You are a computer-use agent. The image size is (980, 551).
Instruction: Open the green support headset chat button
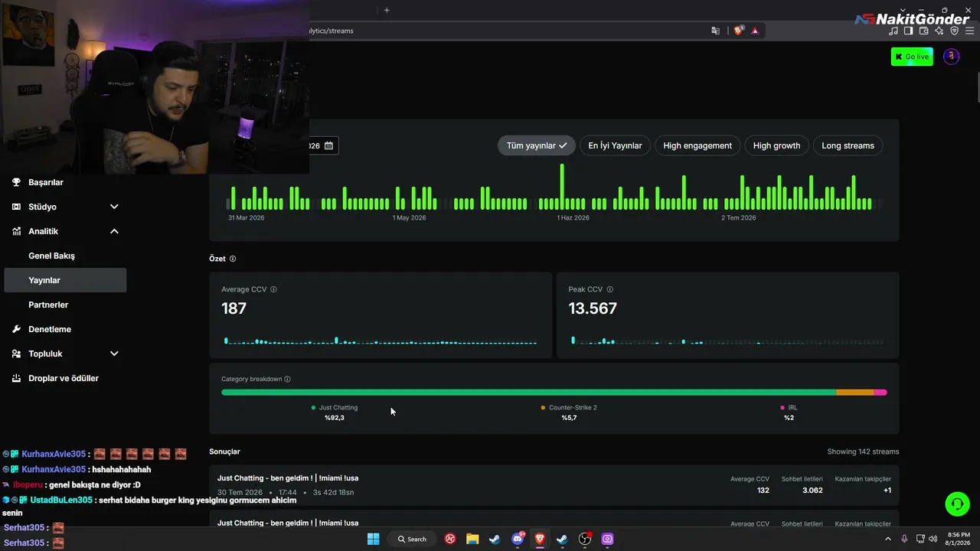(957, 504)
